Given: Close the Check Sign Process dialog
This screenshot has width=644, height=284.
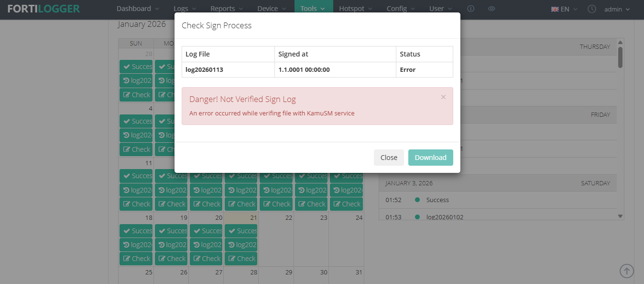Looking at the screenshot, I should pyautogui.click(x=389, y=158).
